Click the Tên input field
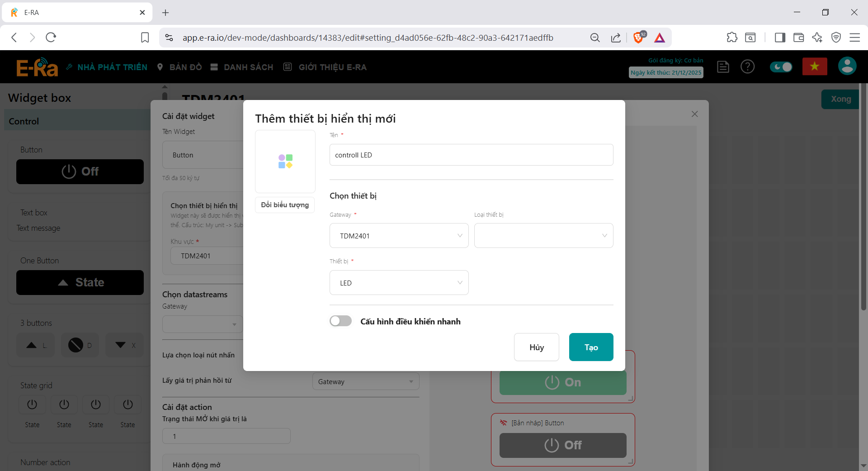This screenshot has width=868, height=471. (471, 155)
